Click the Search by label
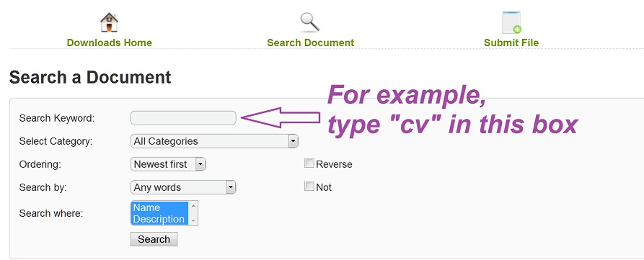This screenshot has height=260, width=644. coord(43,187)
